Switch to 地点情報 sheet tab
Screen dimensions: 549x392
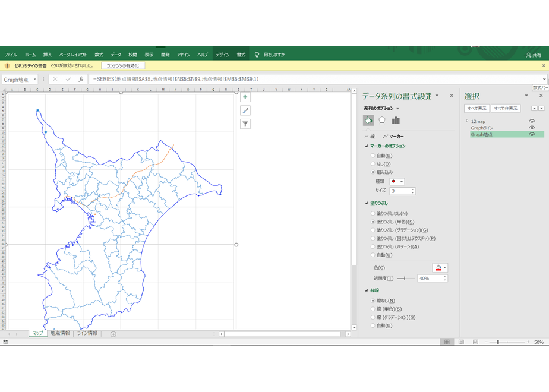[x=60, y=333]
